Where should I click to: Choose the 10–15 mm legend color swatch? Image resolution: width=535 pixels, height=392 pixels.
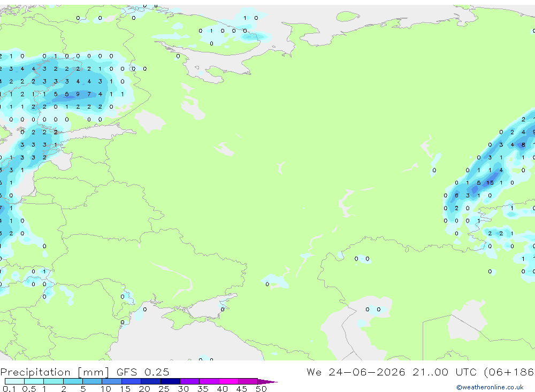(112, 381)
